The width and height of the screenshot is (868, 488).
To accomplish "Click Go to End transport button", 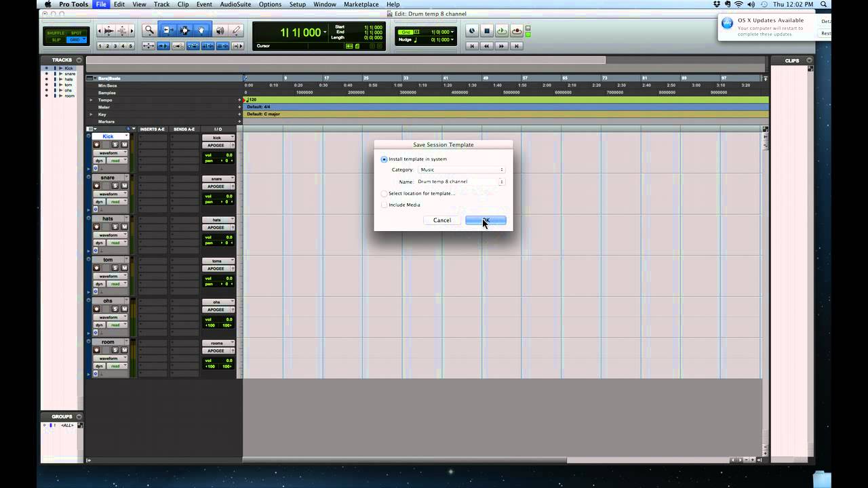I will pos(517,46).
